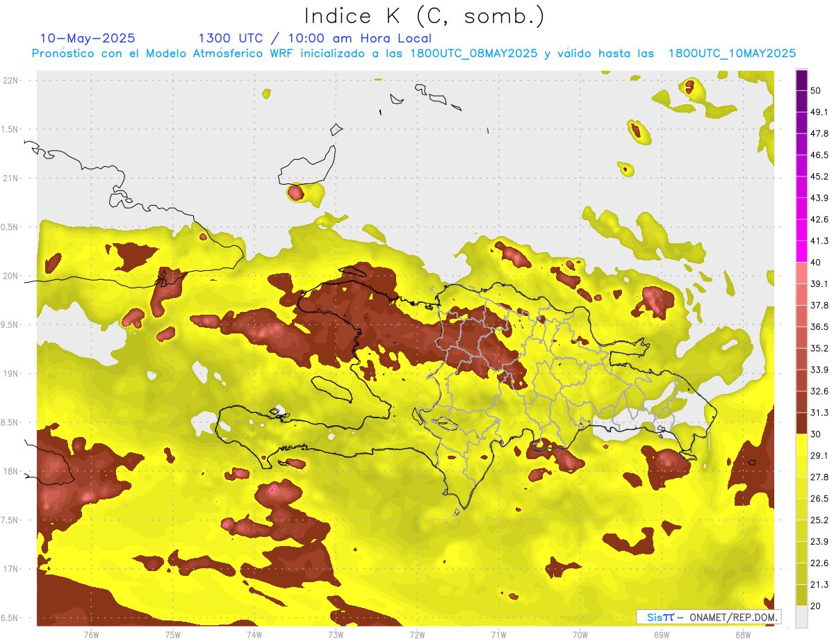The height and width of the screenshot is (644, 834).
Task: Click the magenta swatch between 40 and 41.3
Action: (801, 251)
